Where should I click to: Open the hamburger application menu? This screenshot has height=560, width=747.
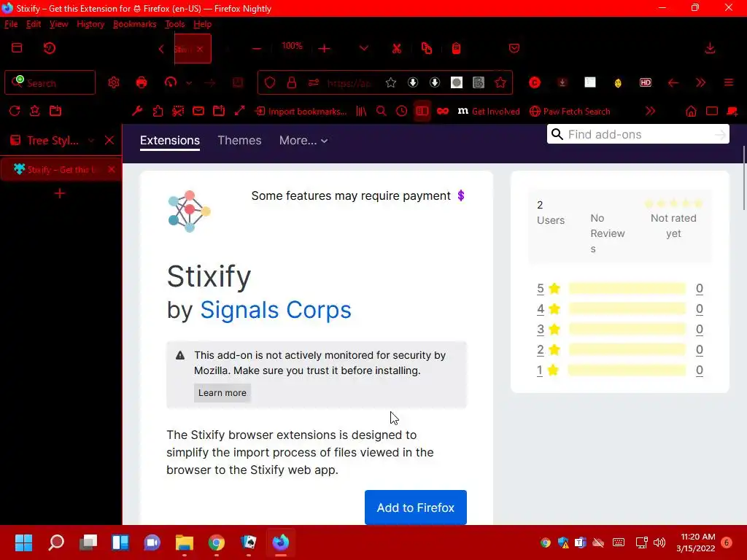click(729, 83)
